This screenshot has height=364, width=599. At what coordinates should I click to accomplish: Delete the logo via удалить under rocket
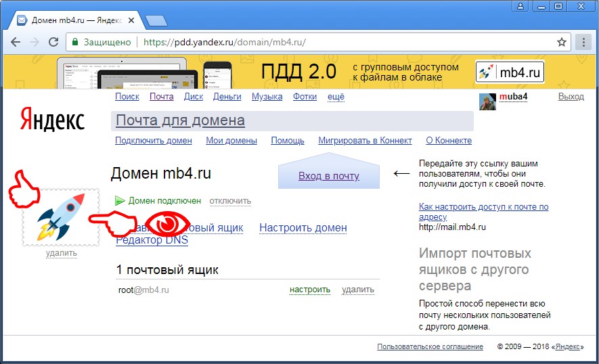[x=61, y=253]
